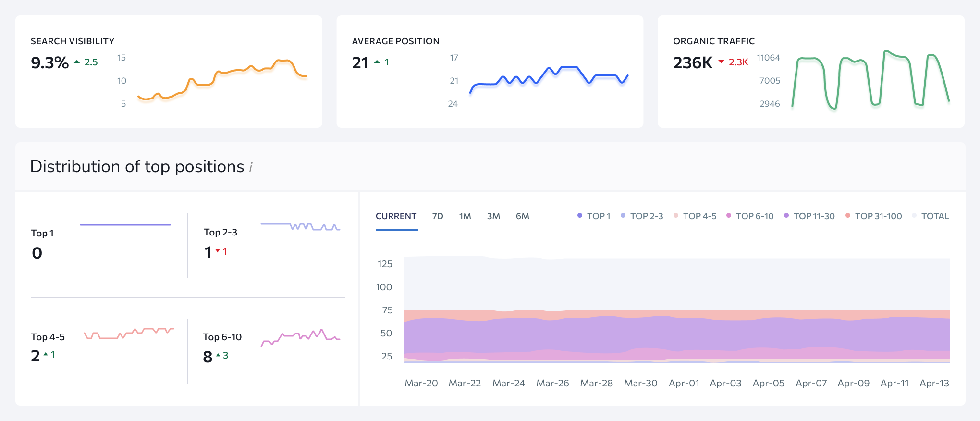The image size is (980, 421).
Task: Click the SEARCH VISIBILITY card title
Action: 73,41
